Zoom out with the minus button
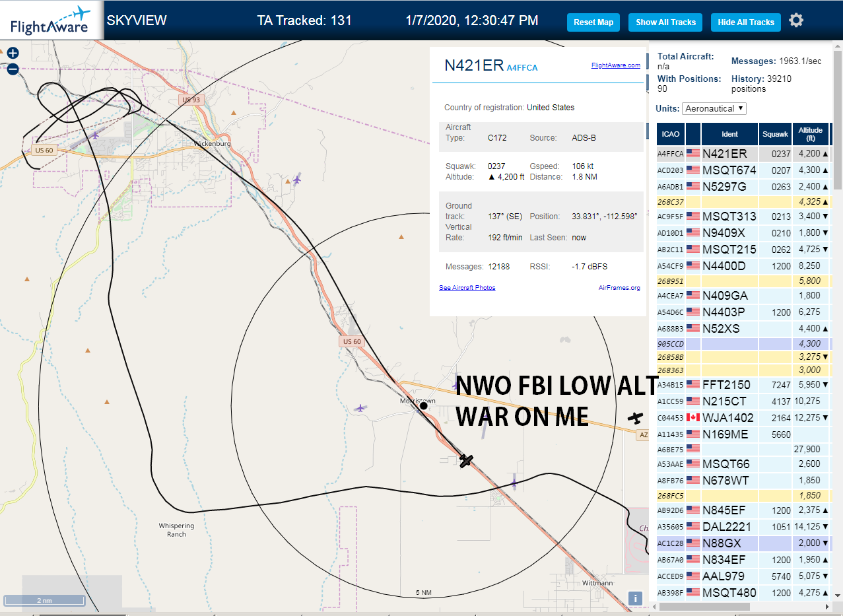This screenshot has height=616, width=843. click(x=13, y=69)
